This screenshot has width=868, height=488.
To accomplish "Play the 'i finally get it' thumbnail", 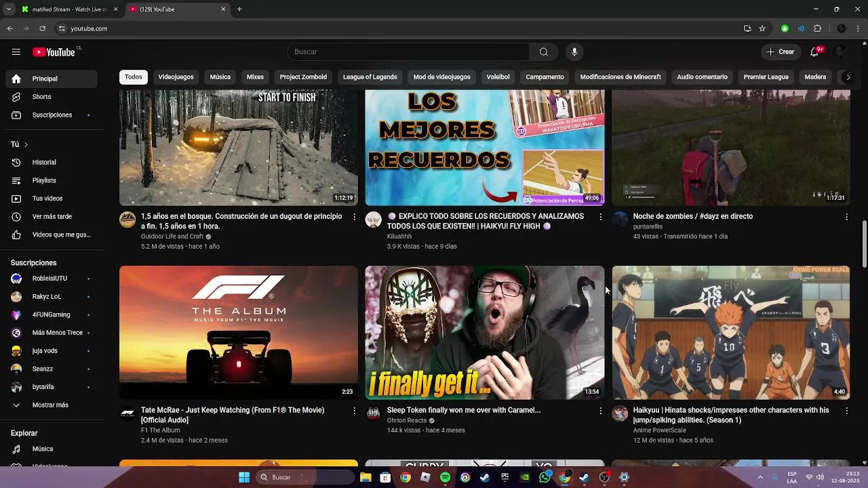I will [x=485, y=332].
